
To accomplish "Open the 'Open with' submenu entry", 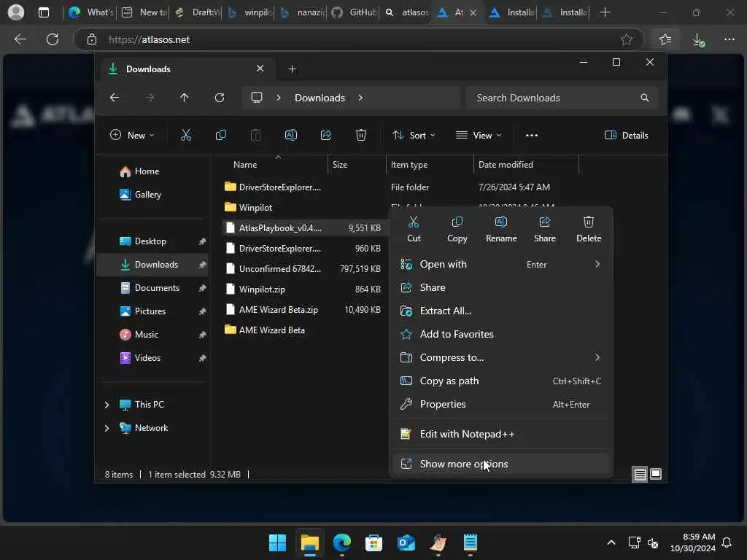I will 500,264.
